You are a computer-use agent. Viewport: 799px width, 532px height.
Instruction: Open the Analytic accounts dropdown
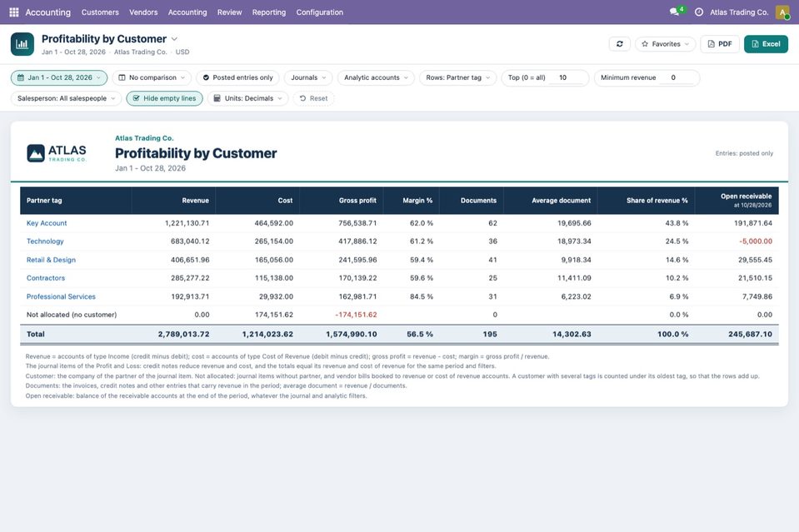click(376, 77)
